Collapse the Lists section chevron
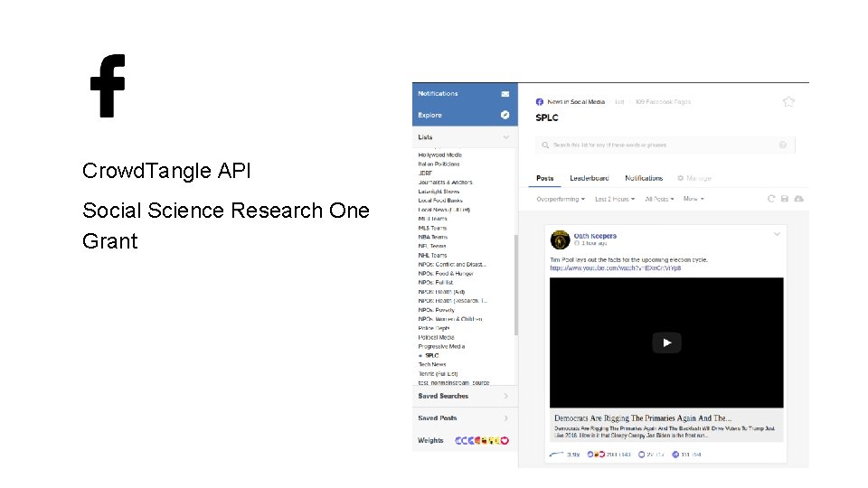868x488 pixels. (506, 136)
